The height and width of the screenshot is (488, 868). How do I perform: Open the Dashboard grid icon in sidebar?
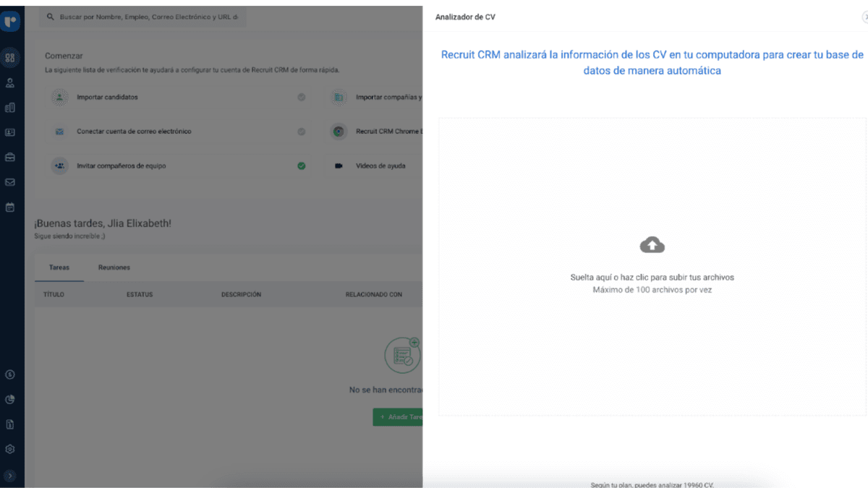coord(9,56)
